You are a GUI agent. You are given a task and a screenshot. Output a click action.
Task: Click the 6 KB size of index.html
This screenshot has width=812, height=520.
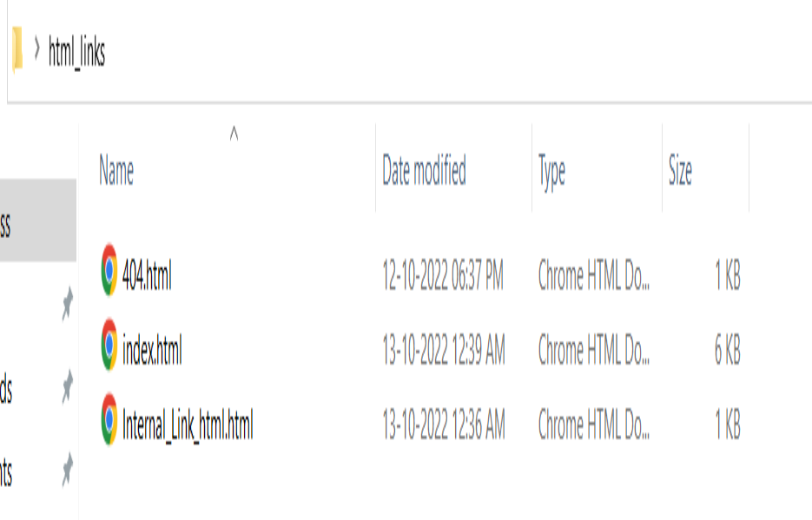click(727, 351)
